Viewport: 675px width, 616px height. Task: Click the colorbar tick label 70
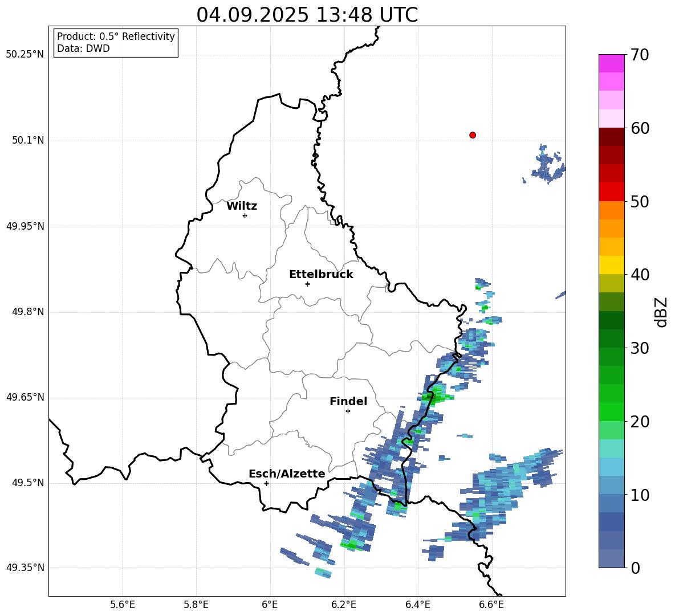(x=640, y=55)
